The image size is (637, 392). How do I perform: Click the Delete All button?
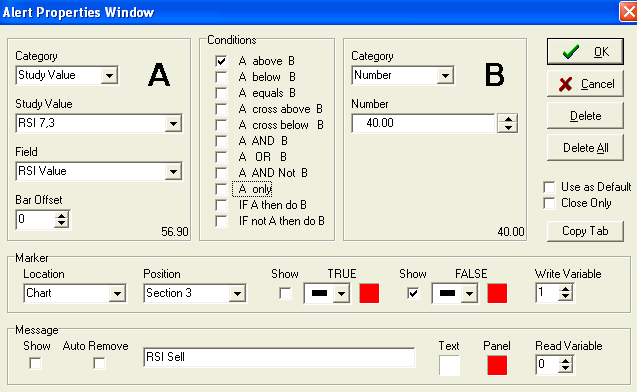tap(585, 148)
